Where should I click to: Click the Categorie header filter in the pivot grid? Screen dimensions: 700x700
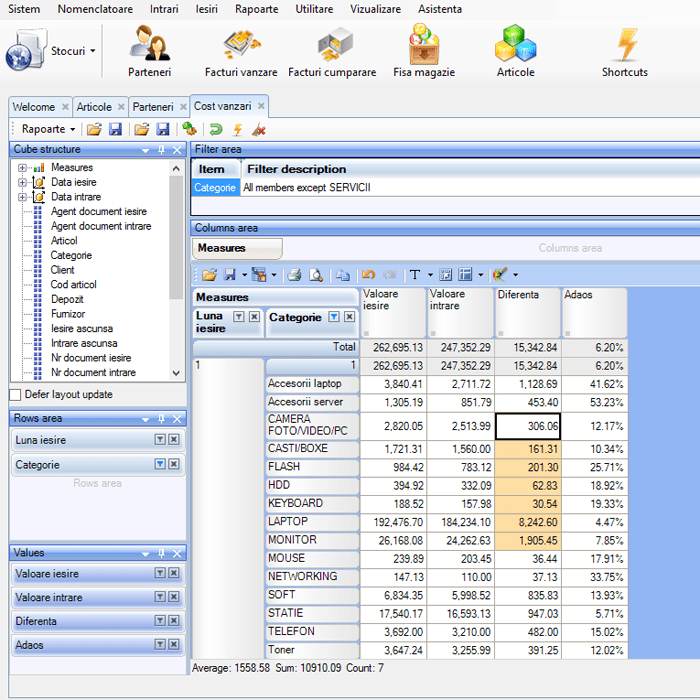click(x=334, y=317)
